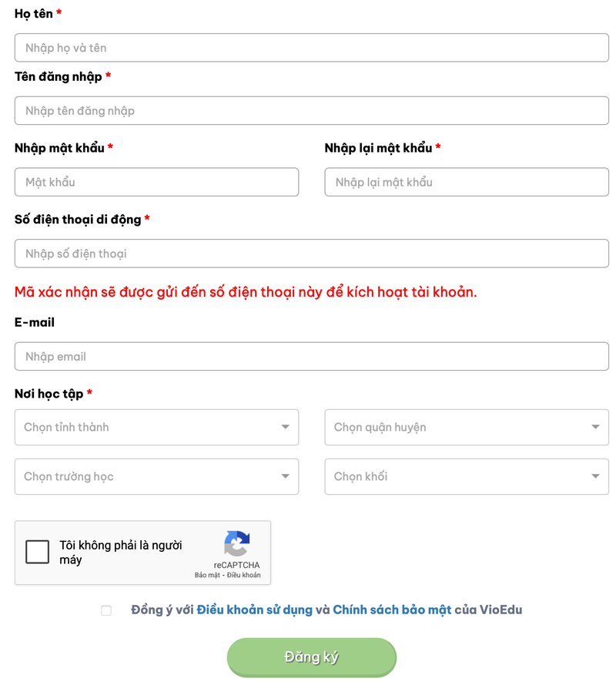Select the 'Mật khẩu' password field
616x682 pixels.
[x=156, y=182]
